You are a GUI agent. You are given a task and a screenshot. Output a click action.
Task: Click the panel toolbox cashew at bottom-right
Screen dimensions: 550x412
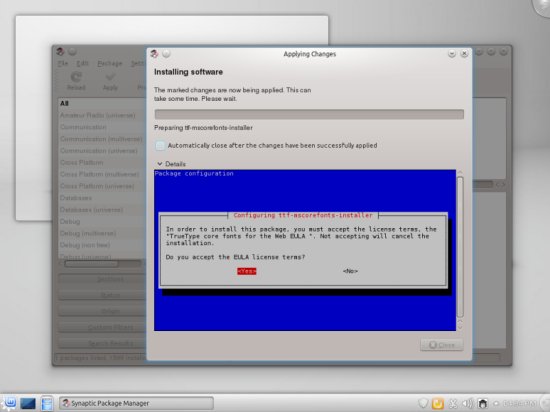(x=545, y=403)
